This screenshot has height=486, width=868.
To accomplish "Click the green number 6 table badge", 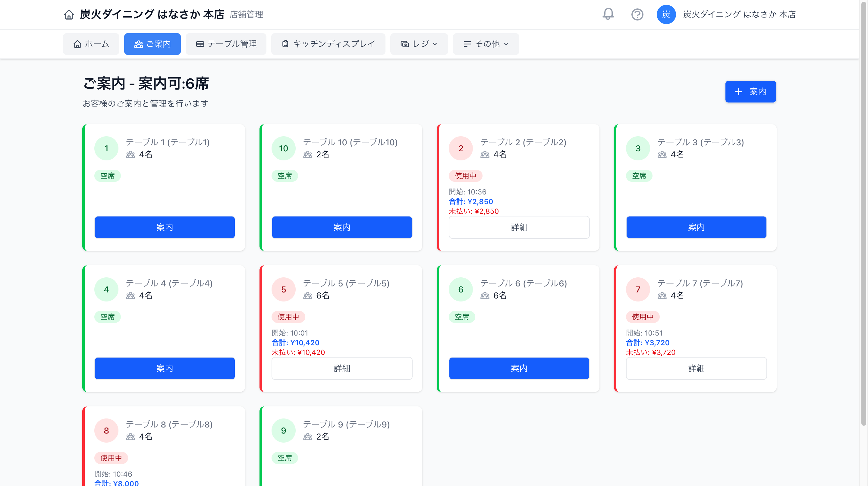I will tap(461, 289).
